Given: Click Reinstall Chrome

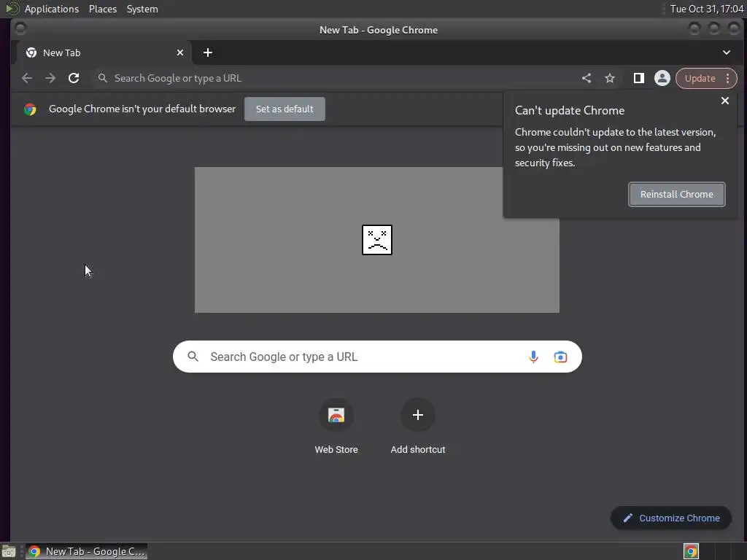Looking at the screenshot, I should [676, 194].
